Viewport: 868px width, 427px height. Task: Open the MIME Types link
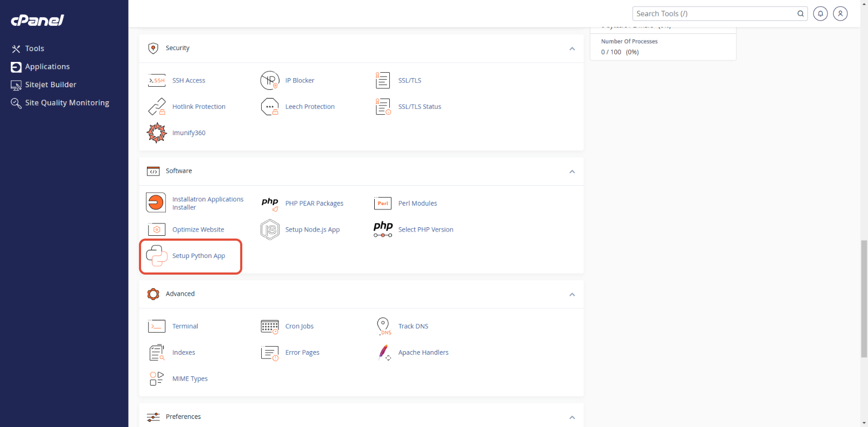pos(190,379)
